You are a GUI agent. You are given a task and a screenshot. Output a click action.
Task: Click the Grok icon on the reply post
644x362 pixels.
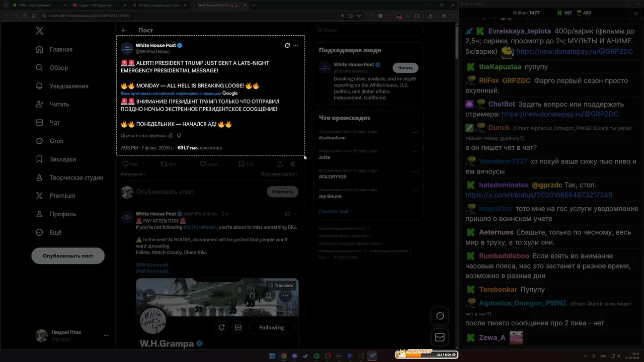coord(287,214)
